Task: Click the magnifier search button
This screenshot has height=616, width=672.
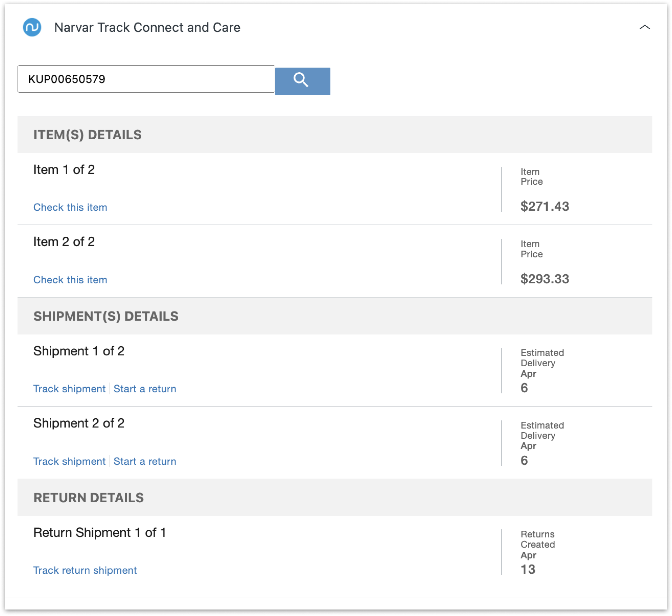Action: pos(302,81)
